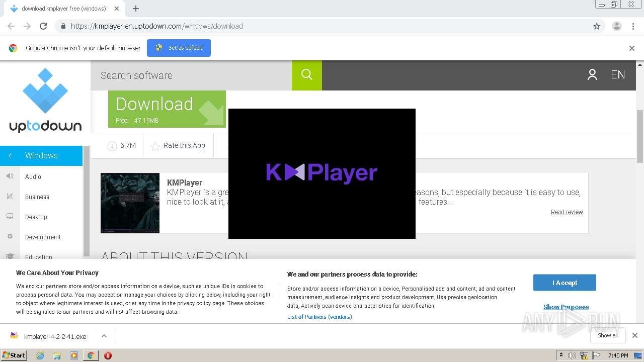Screen dimensions: 644x362
Task: Dismiss the default browser notification bar
Action: 632,48
